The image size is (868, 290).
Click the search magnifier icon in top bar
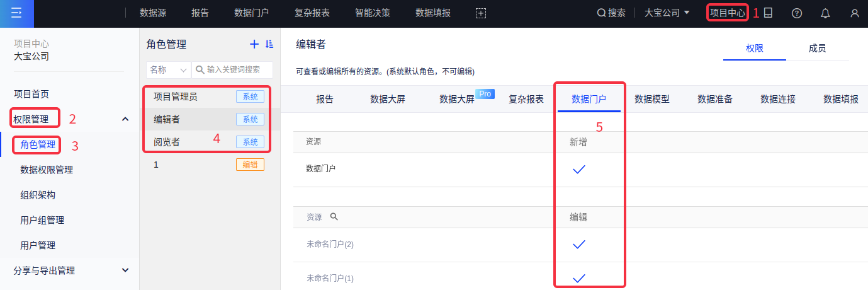[601, 13]
